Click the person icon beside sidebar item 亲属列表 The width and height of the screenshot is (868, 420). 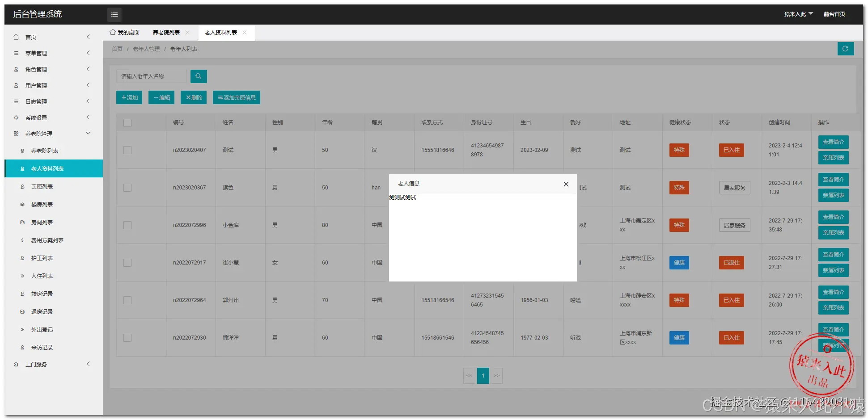pyautogui.click(x=22, y=187)
